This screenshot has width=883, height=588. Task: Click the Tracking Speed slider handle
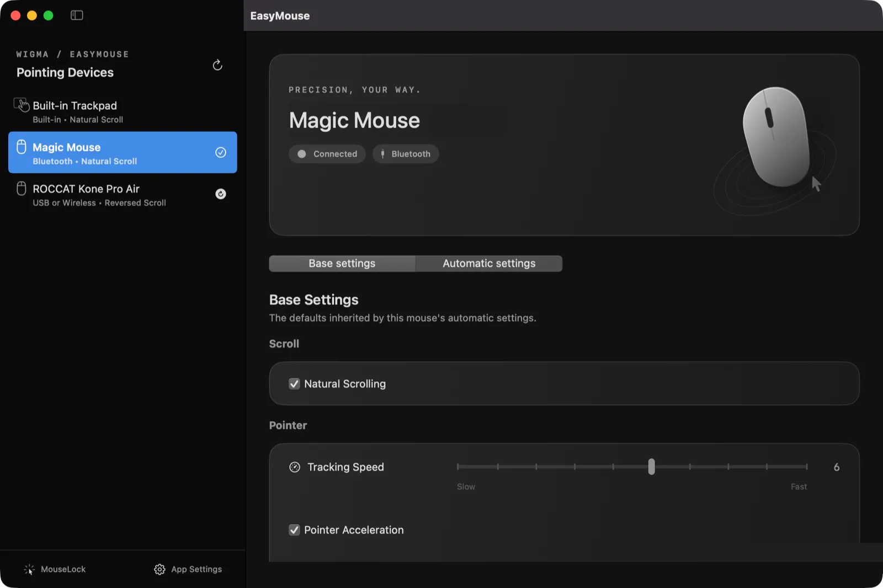pyautogui.click(x=651, y=467)
